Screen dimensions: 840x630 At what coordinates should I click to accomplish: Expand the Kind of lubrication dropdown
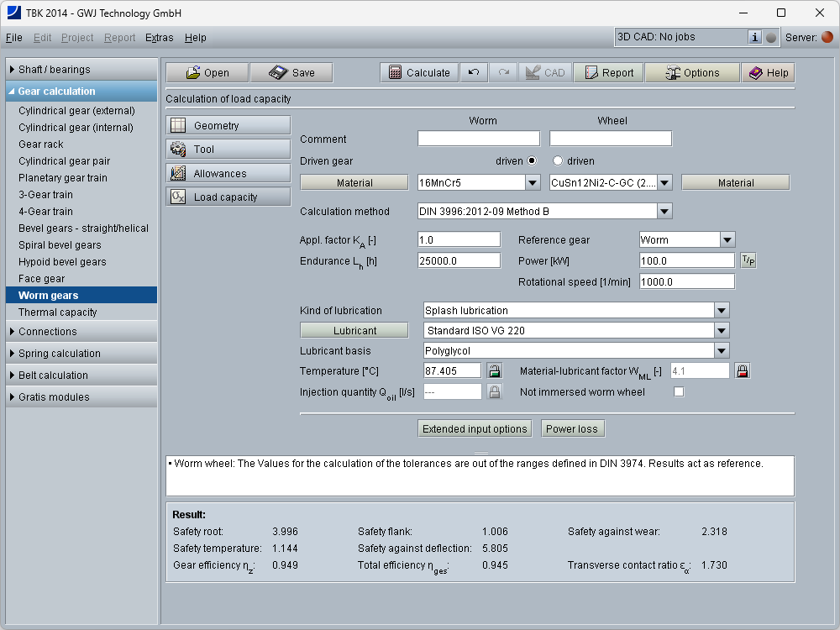722,310
